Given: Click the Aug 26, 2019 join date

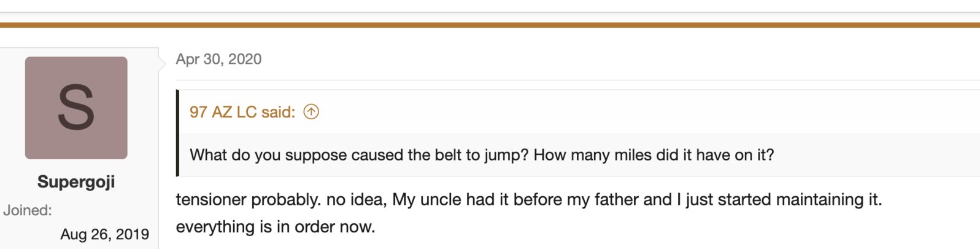Looking at the screenshot, I should [104, 234].
